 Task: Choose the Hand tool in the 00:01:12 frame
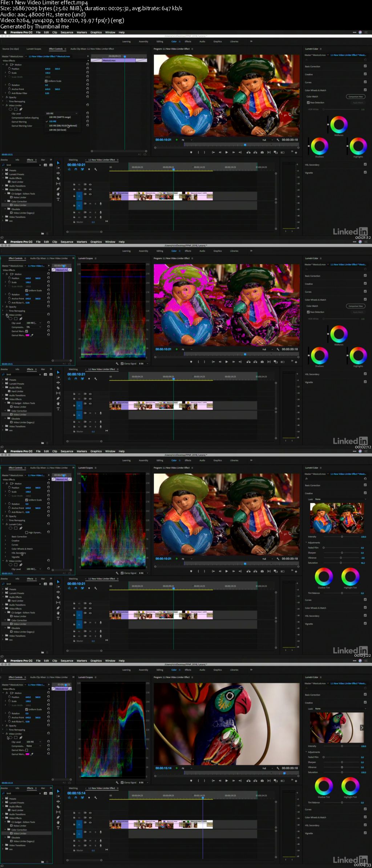pos(58,194)
